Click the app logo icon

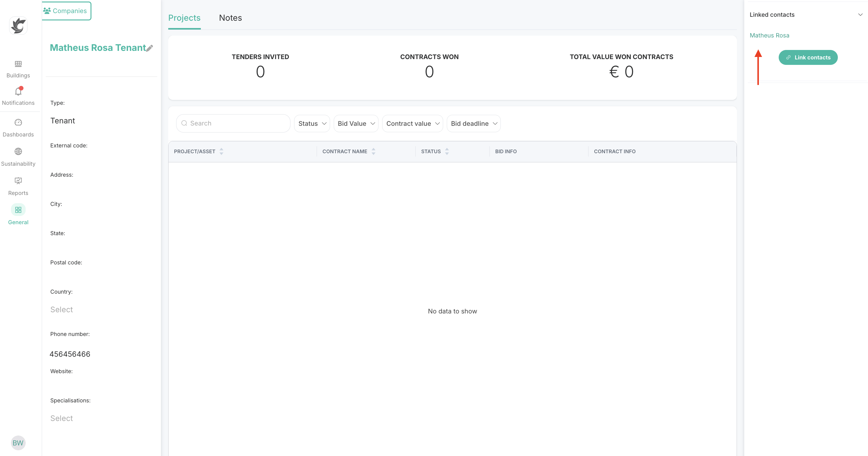(18, 26)
